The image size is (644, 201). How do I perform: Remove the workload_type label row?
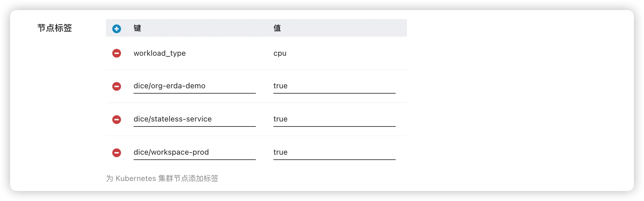tap(117, 53)
